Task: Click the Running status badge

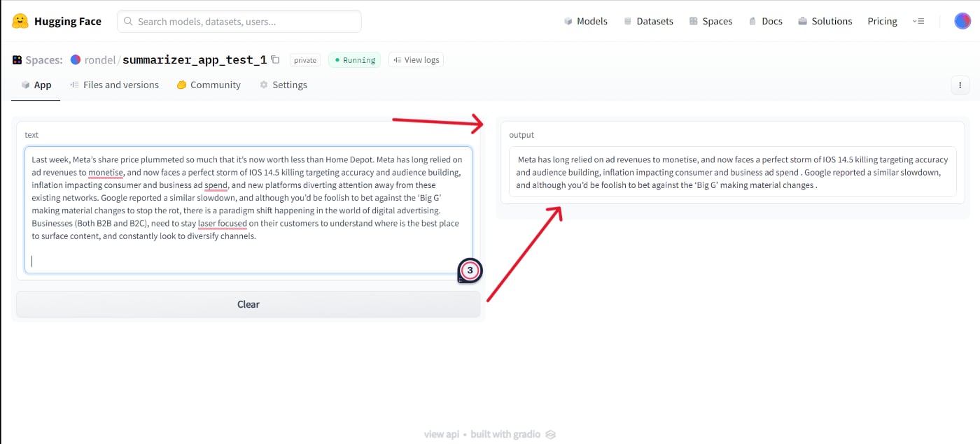Action: [354, 60]
